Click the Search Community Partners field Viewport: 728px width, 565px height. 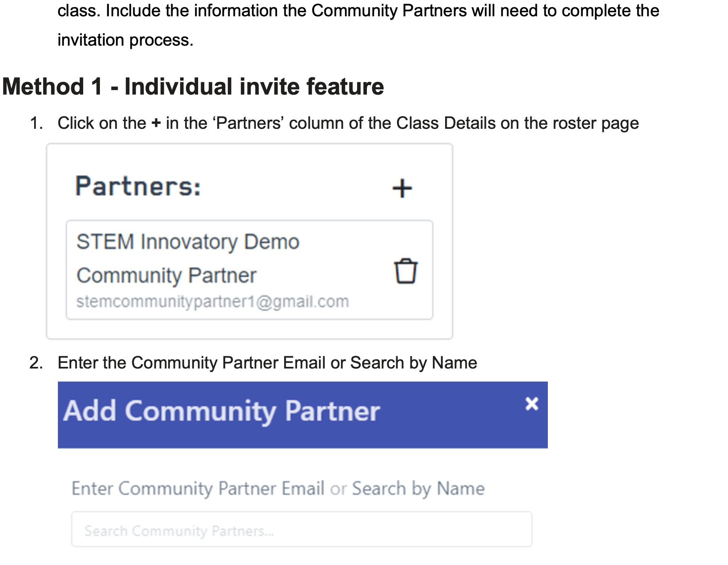point(302,530)
